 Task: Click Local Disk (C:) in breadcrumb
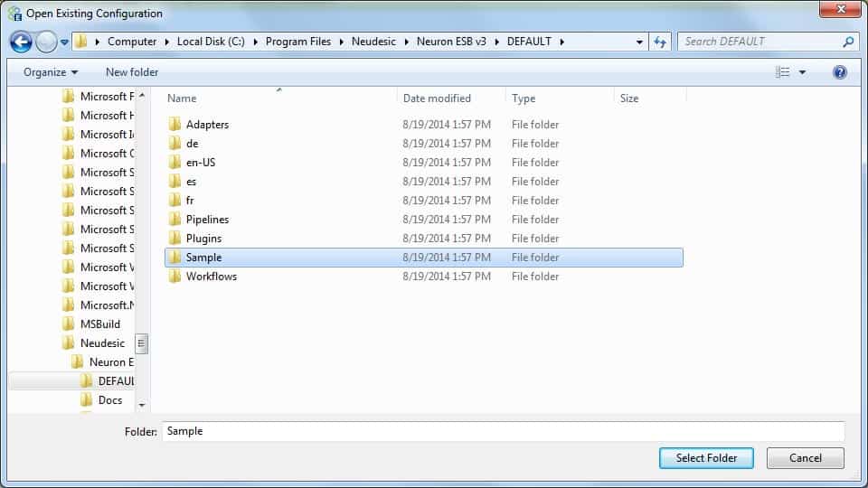tap(211, 42)
